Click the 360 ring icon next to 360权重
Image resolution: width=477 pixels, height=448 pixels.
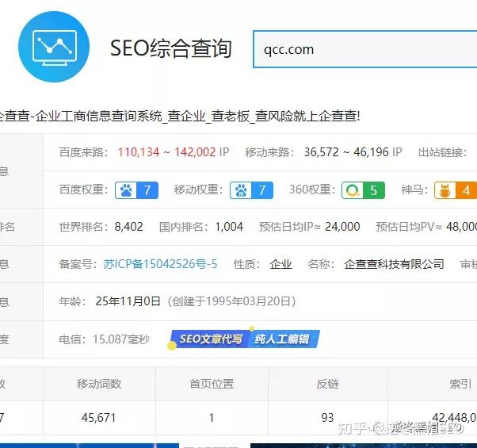pyautogui.click(x=353, y=190)
